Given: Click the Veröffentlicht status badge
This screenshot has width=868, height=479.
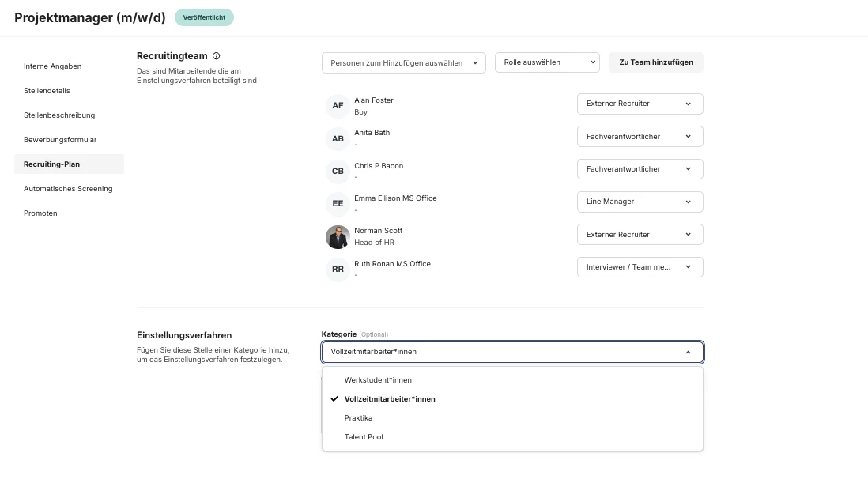Looking at the screenshot, I should pyautogui.click(x=204, y=17).
